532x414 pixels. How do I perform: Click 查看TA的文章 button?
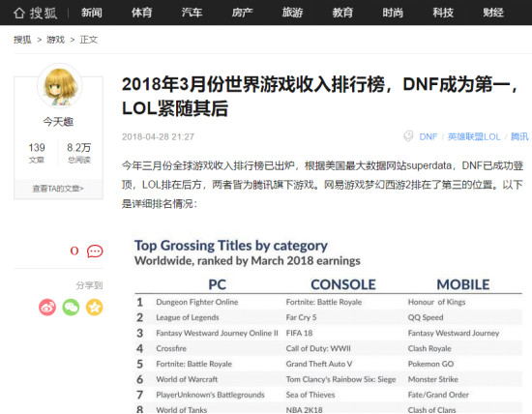pyautogui.click(x=58, y=189)
